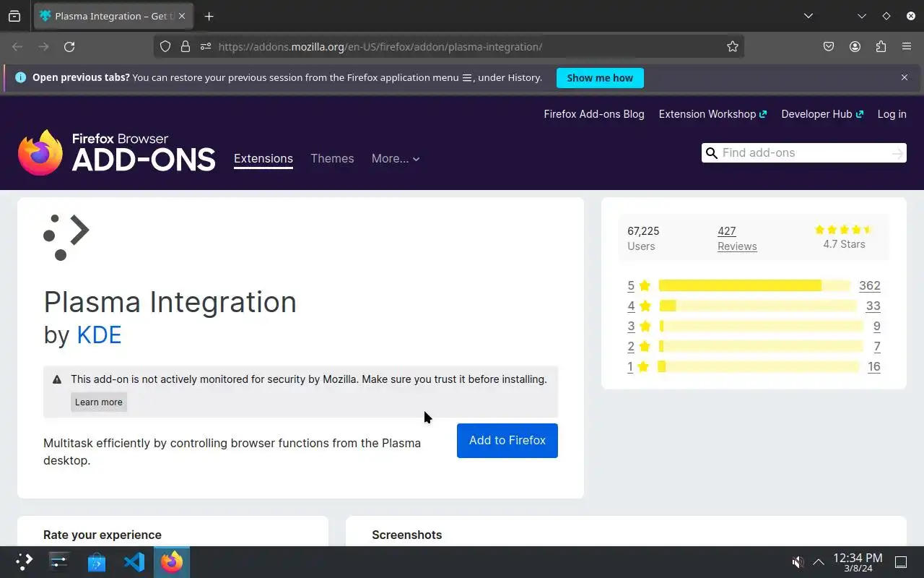Image resolution: width=924 pixels, height=578 pixels.
Task: Open Firefox account icon
Action: [x=855, y=46]
